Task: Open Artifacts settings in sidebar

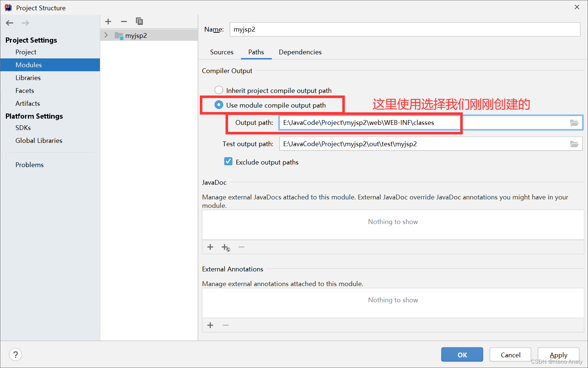Action: 50,104
